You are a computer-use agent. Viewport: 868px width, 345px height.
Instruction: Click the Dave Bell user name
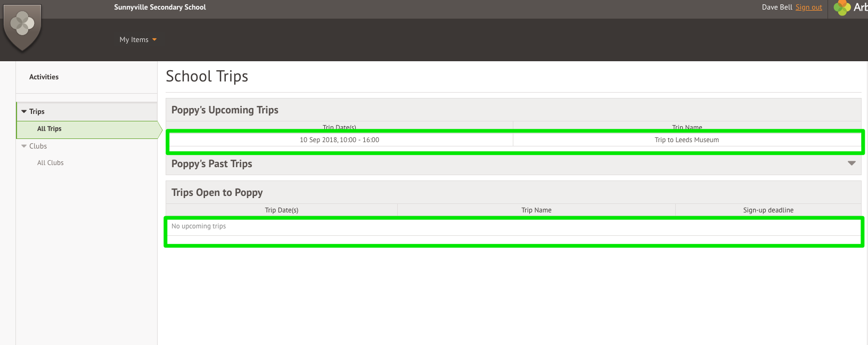click(777, 7)
